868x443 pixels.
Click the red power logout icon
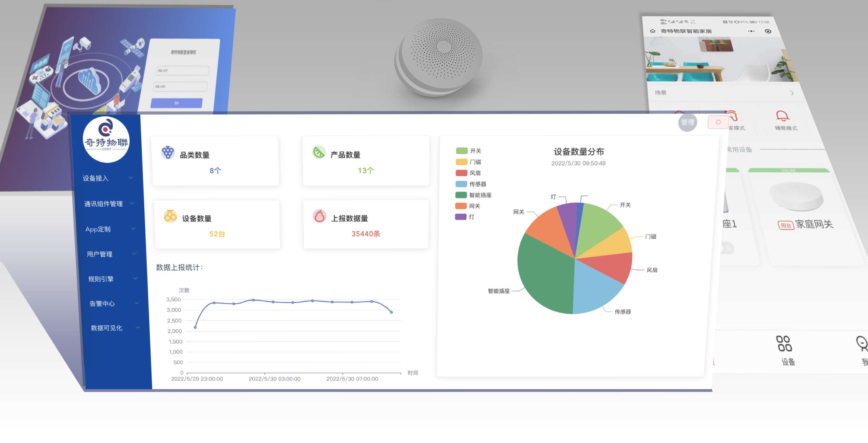coord(718,122)
